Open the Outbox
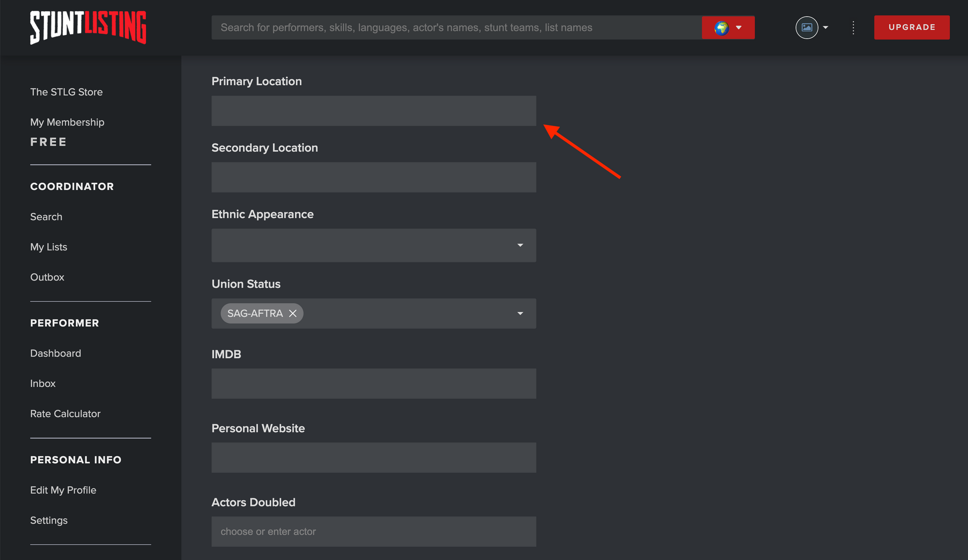 (x=47, y=277)
